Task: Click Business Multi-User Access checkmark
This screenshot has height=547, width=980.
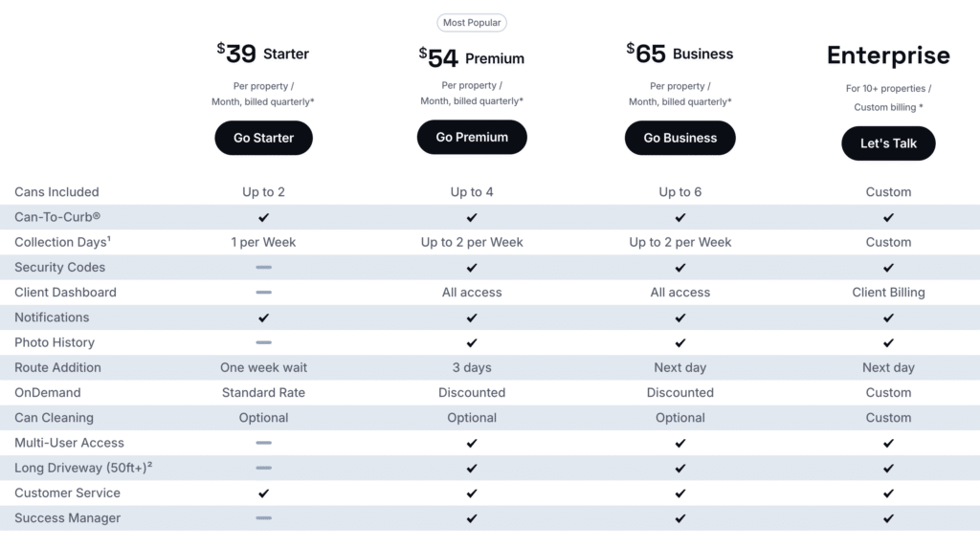Action: 680,443
